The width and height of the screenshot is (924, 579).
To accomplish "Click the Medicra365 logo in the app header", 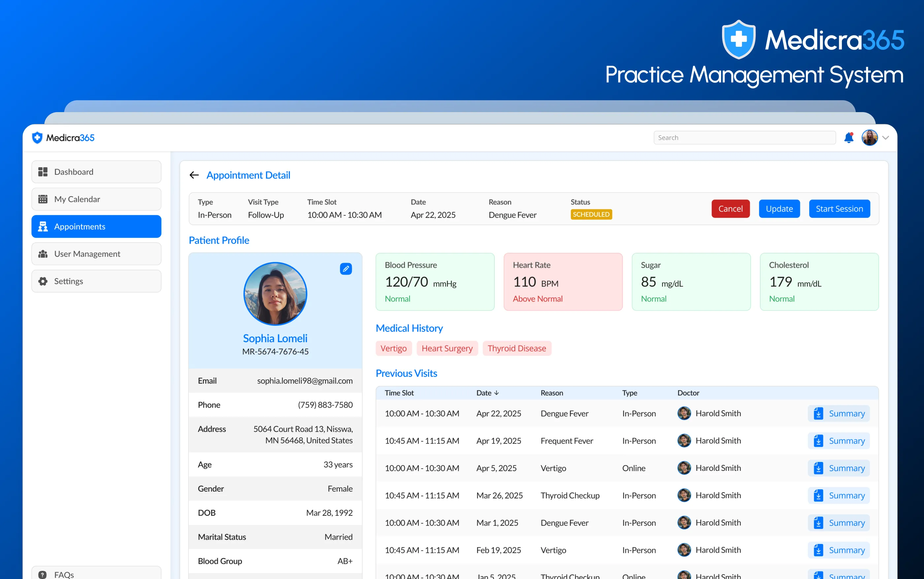I will point(63,137).
